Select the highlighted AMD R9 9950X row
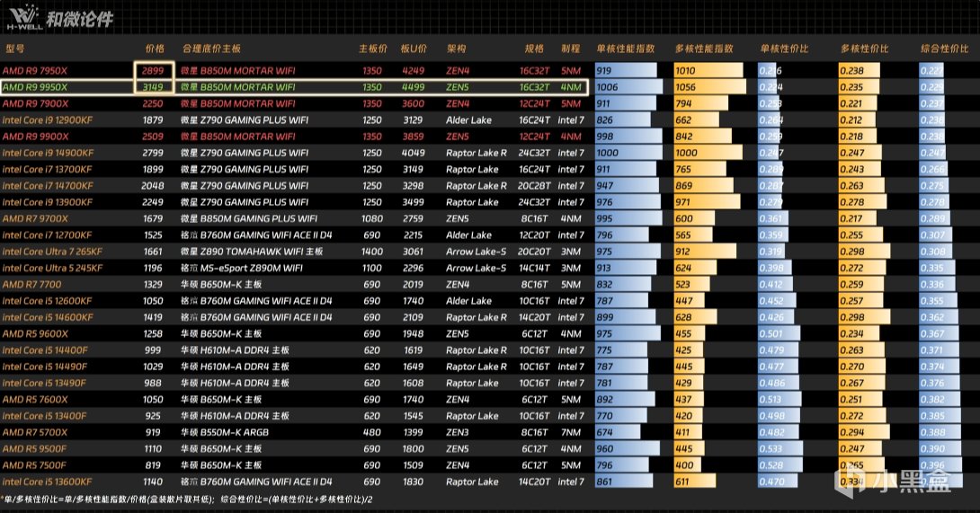The width and height of the screenshot is (980, 513). click(294, 87)
